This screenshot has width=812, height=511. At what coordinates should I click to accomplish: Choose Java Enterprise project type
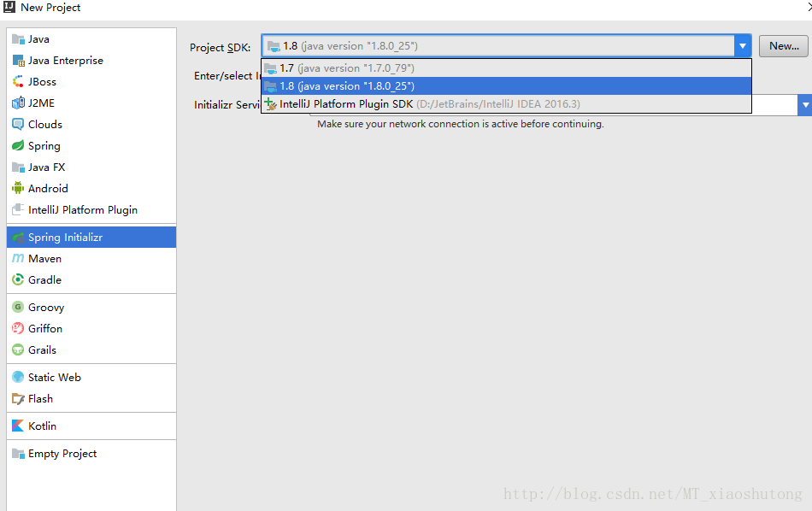point(66,61)
